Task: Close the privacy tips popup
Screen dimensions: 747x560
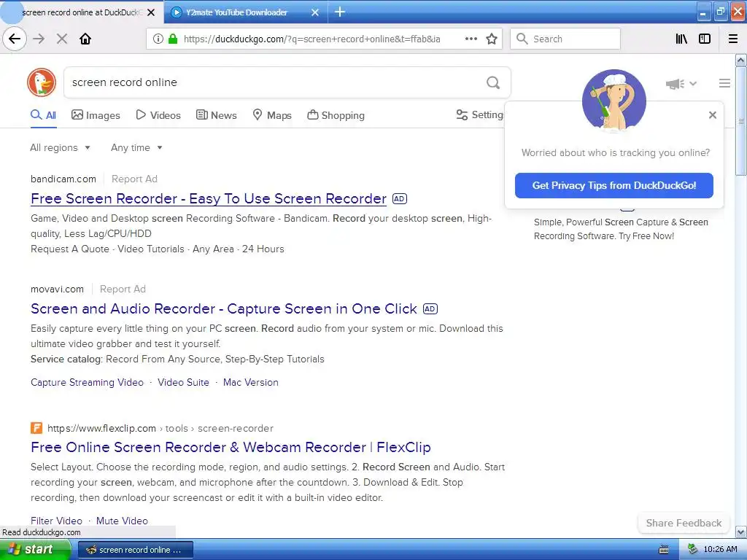Action: pyautogui.click(x=712, y=114)
